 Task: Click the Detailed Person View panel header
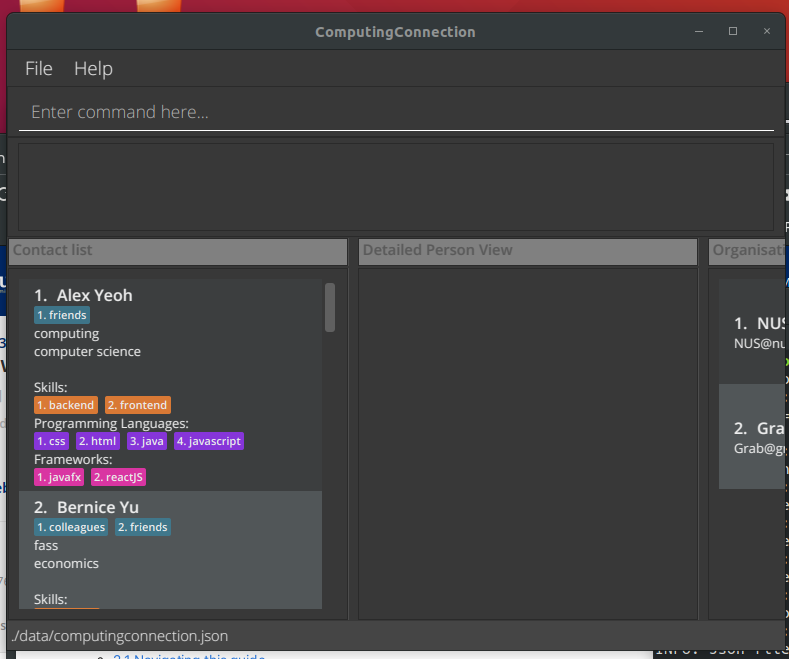tap(528, 251)
